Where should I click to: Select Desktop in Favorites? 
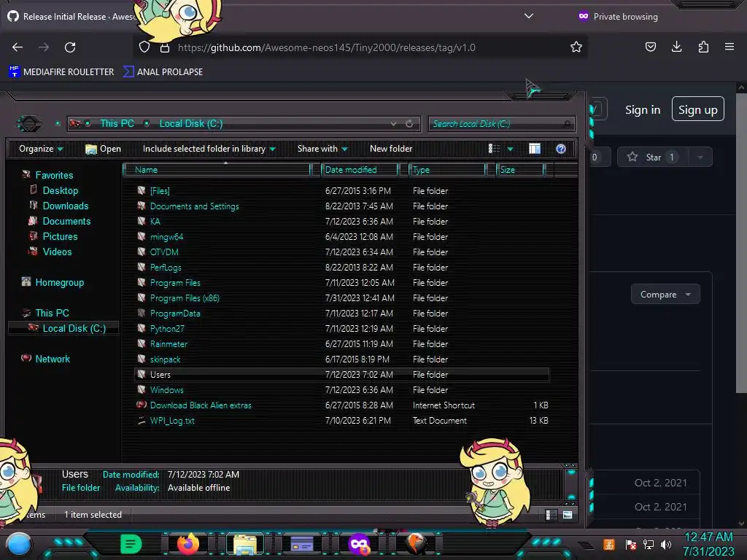[60, 190]
